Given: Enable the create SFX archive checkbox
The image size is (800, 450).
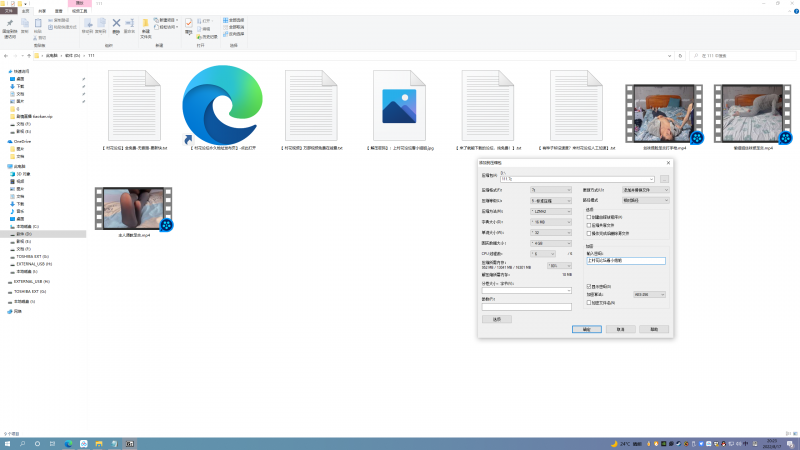Looking at the screenshot, I should [x=588, y=216].
